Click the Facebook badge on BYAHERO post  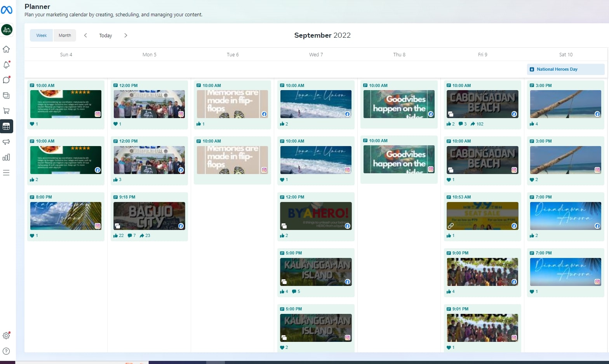click(348, 226)
